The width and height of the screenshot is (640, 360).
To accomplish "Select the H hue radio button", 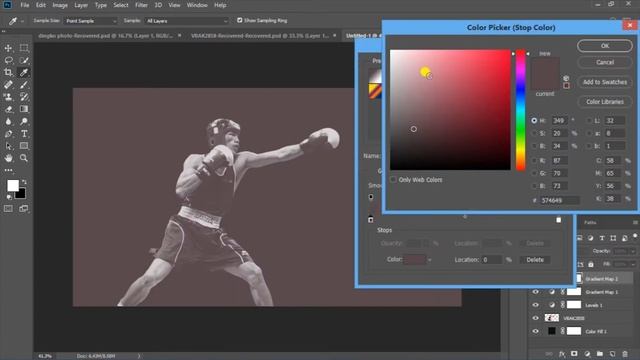I will (534, 121).
